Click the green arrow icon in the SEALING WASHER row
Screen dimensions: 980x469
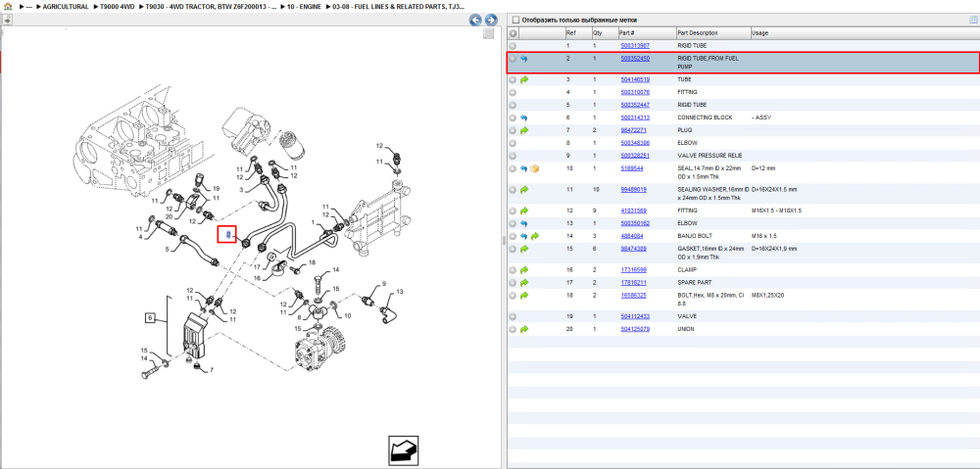click(524, 189)
